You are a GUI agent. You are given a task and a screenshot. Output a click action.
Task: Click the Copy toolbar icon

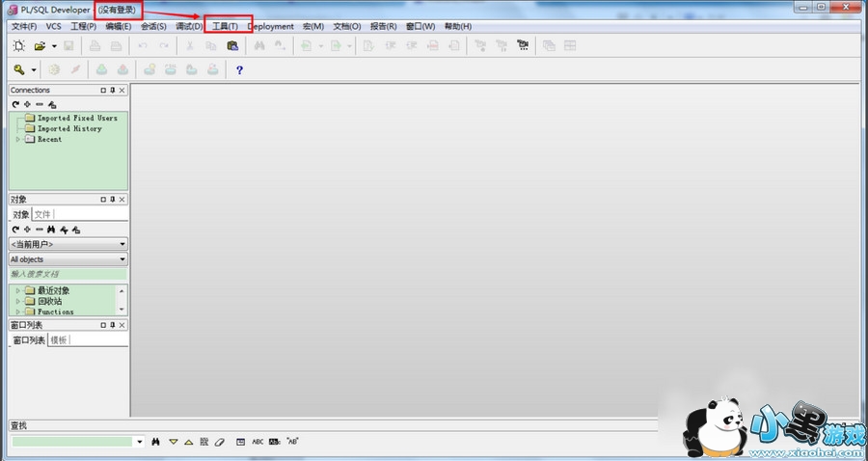(x=211, y=46)
